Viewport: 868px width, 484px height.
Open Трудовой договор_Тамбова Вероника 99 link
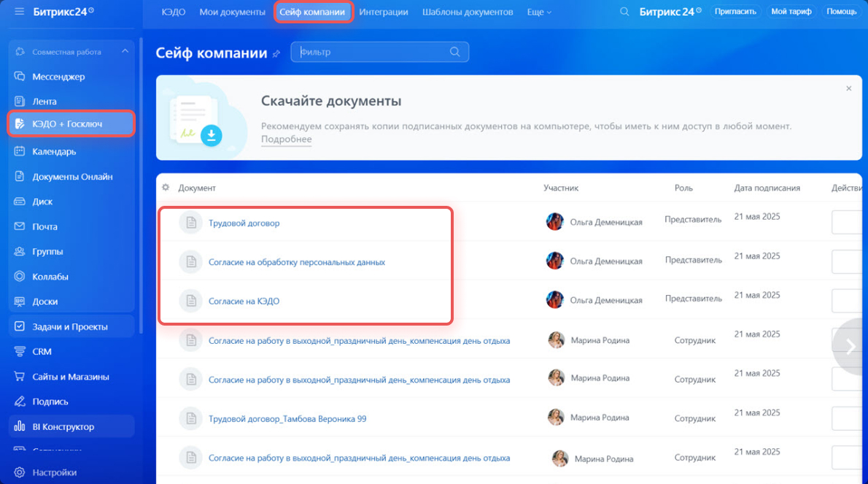[287, 418]
